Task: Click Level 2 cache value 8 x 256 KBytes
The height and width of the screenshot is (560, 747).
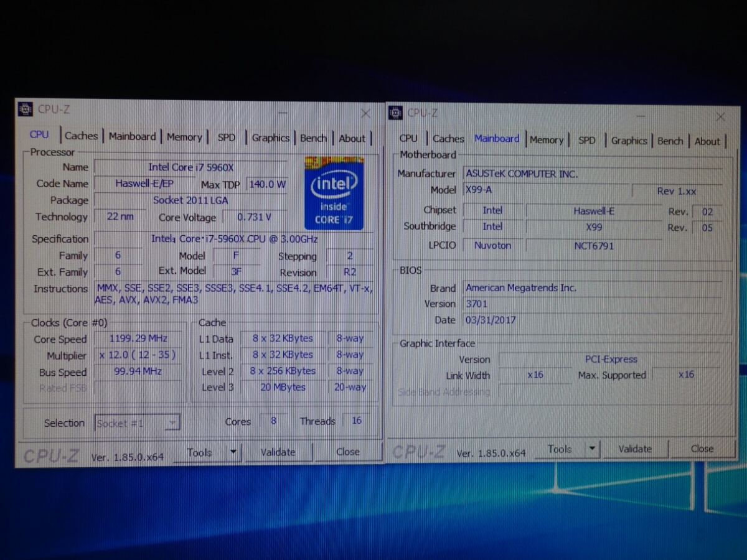Action: [283, 371]
